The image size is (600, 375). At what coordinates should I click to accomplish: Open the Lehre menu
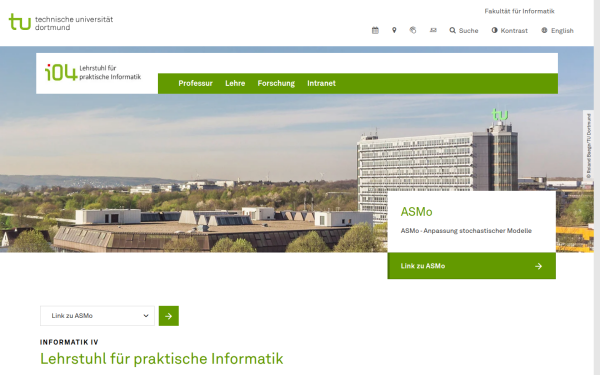[x=235, y=83]
